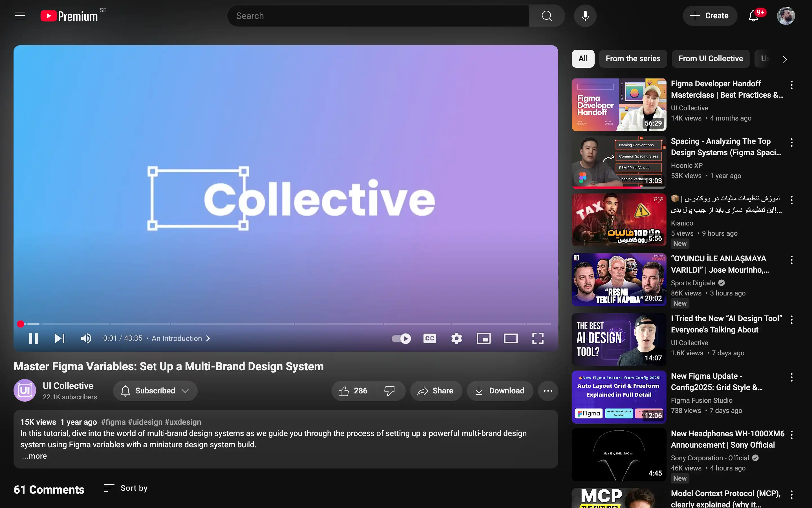
Task: Open UI Collective channel name link
Action: coord(68,386)
